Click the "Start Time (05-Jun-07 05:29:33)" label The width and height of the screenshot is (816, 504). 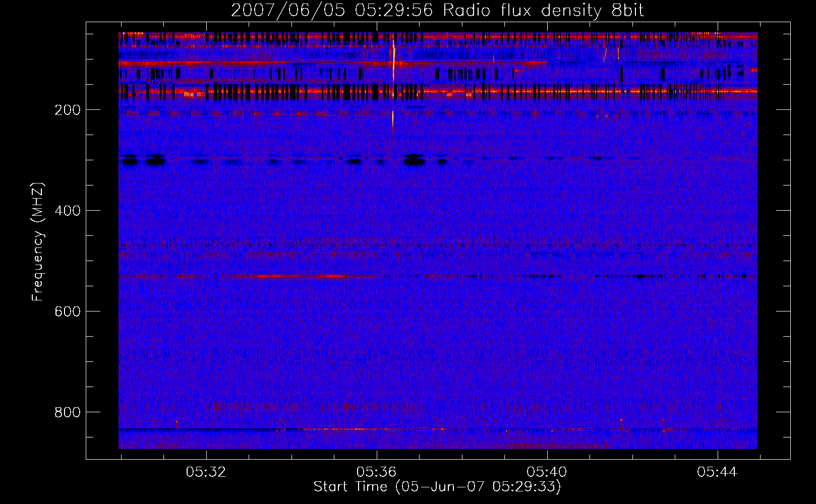[x=437, y=487]
